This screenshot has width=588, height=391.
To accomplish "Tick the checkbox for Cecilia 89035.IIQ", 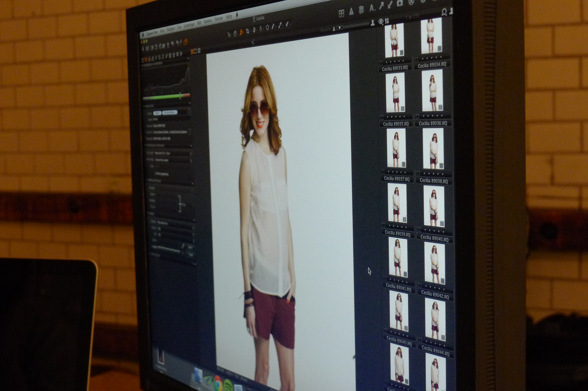I will coord(382,117).
